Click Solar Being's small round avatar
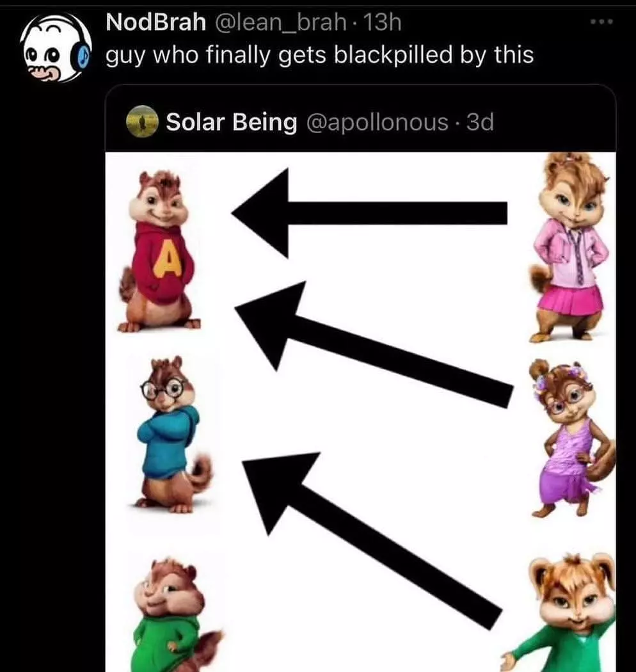The image size is (636, 672). (142, 122)
